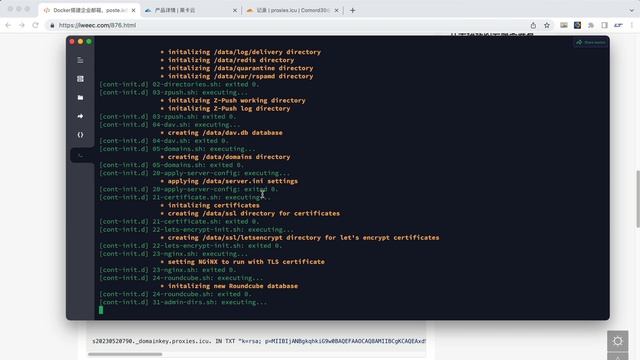Open port forwarding arrow icon in sidebar
This screenshot has width=640, height=360.
pos(80,116)
